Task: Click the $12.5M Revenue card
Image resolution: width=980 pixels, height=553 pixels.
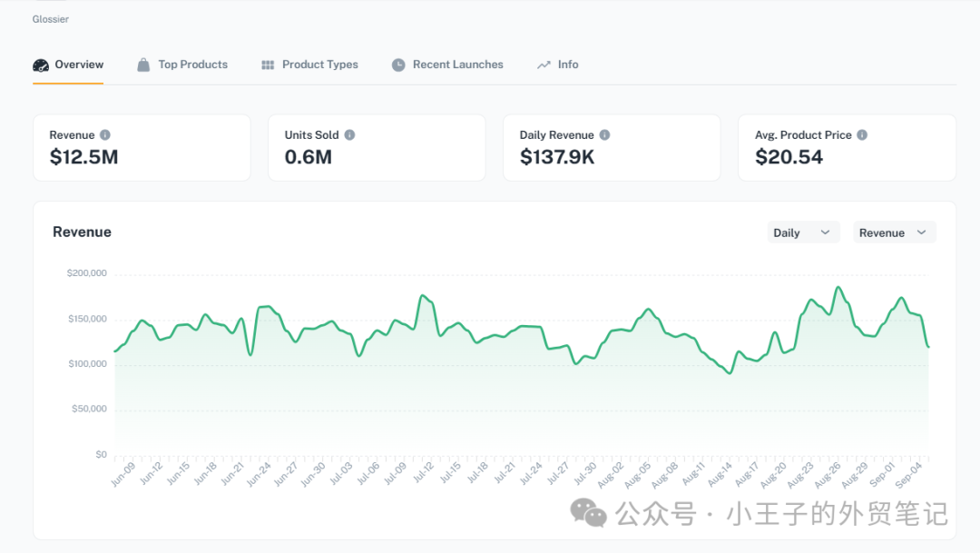Action: click(x=142, y=148)
